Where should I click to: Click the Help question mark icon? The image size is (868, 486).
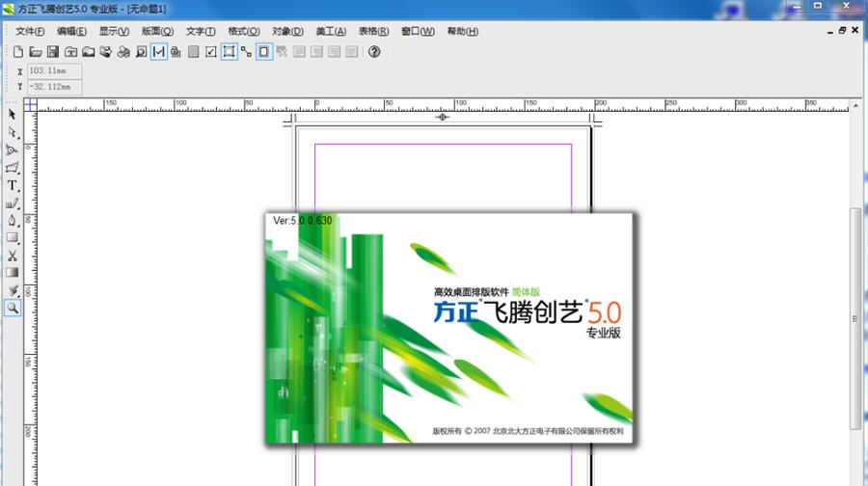click(x=374, y=51)
